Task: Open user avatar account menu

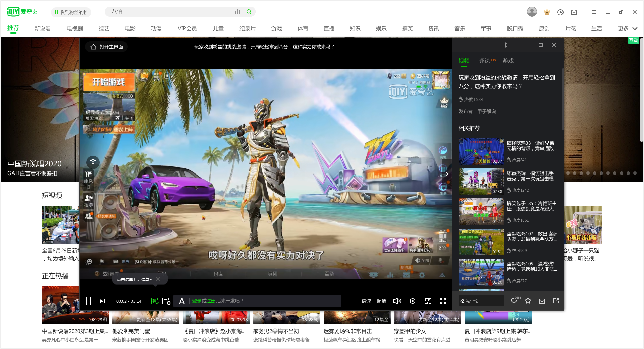Action: [x=532, y=12]
